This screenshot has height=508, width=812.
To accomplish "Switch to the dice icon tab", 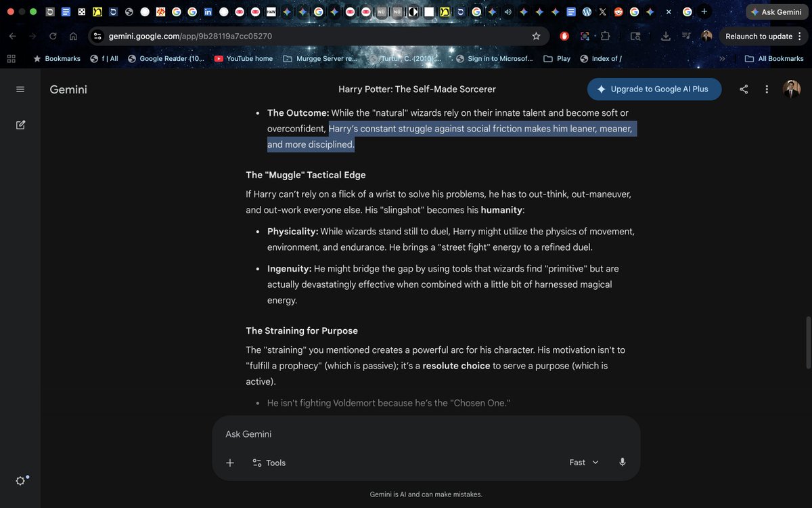I will [x=82, y=12].
